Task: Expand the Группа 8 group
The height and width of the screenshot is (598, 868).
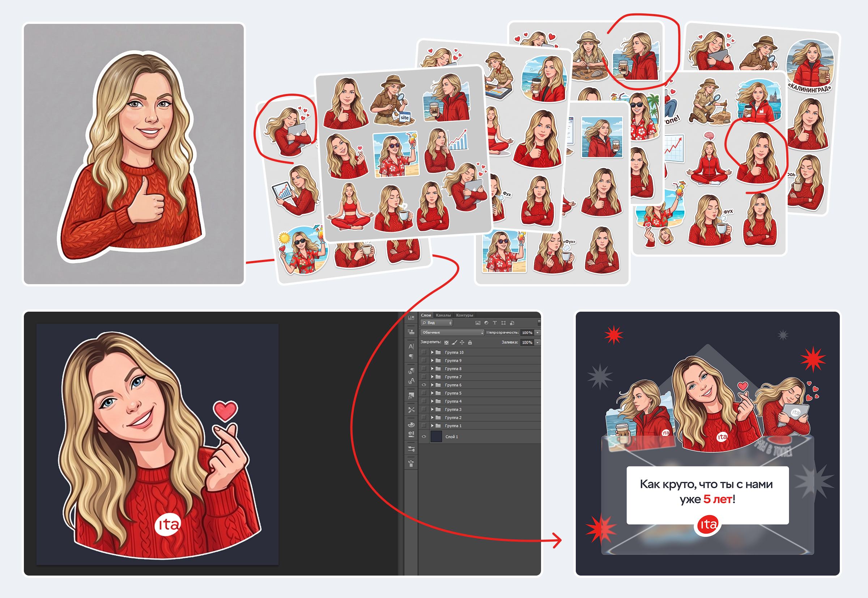Action: 432,369
